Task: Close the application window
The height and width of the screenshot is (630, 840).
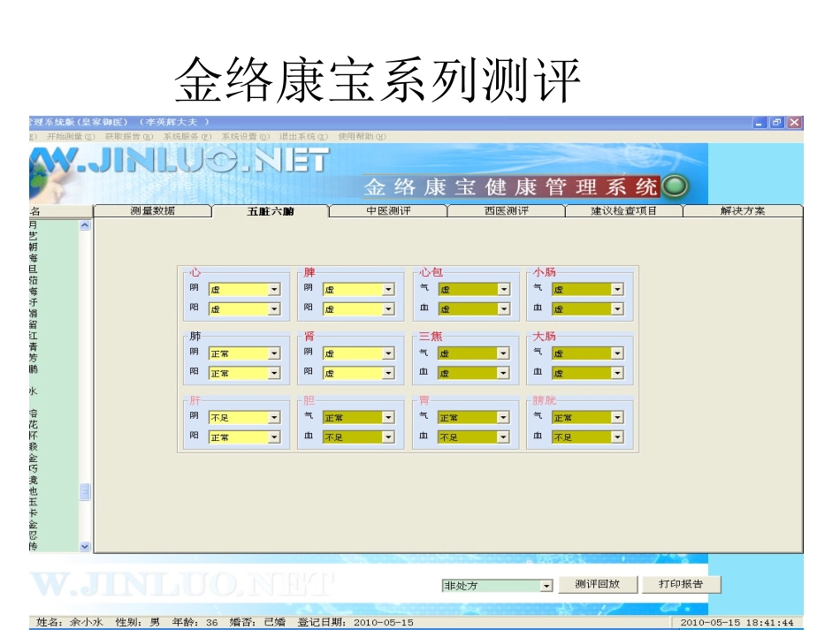Action: coord(795,123)
